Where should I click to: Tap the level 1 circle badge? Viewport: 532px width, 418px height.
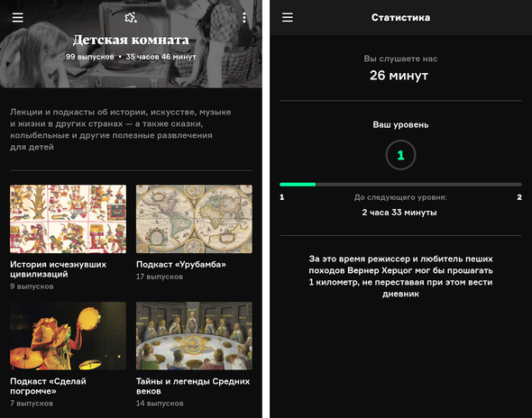pos(400,155)
